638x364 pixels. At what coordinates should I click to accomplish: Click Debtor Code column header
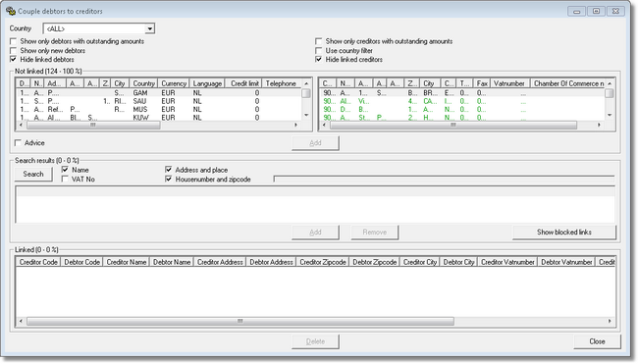tap(81, 262)
